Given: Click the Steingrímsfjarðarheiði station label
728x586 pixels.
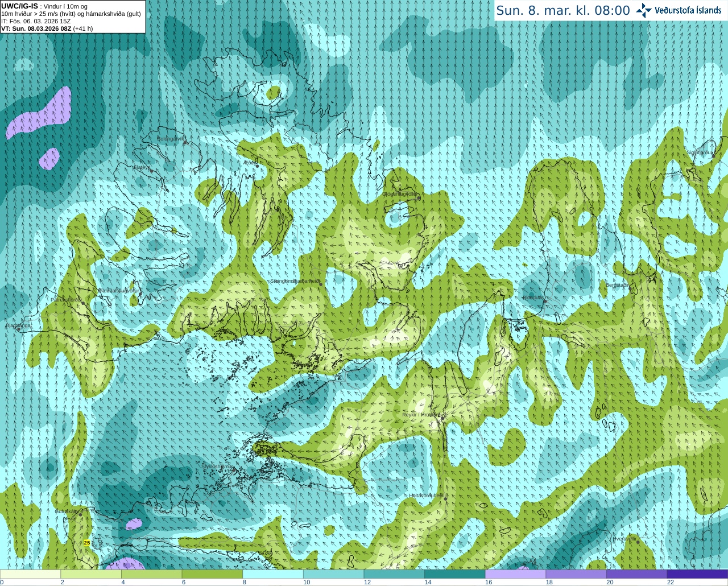Looking at the screenshot, I should [295, 281].
